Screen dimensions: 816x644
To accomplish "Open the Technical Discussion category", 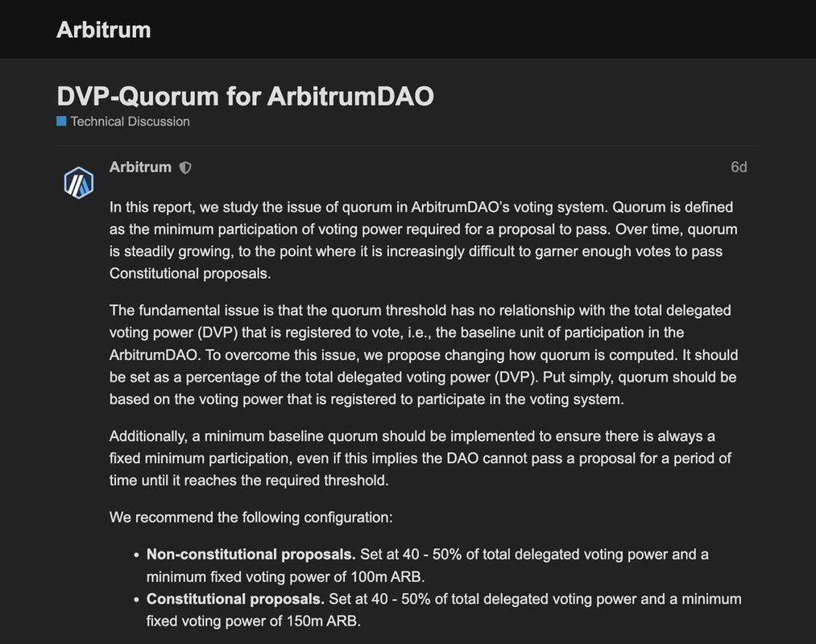I will (130, 122).
